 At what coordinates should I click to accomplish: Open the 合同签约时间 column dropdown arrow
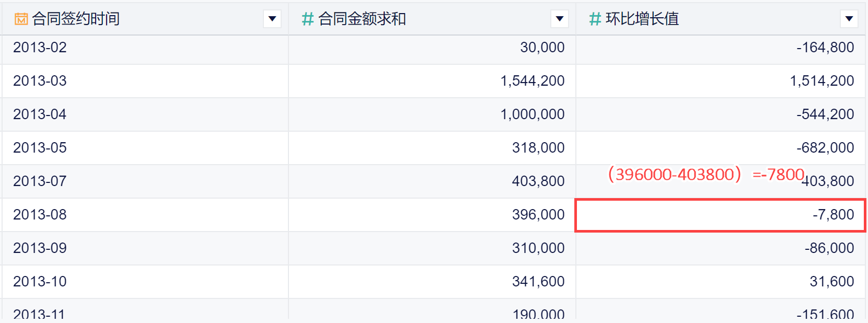[272, 19]
